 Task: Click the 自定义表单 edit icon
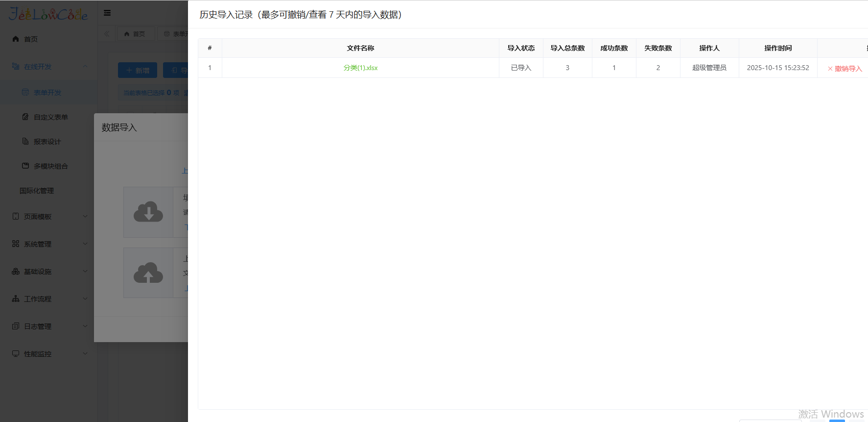click(x=25, y=117)
